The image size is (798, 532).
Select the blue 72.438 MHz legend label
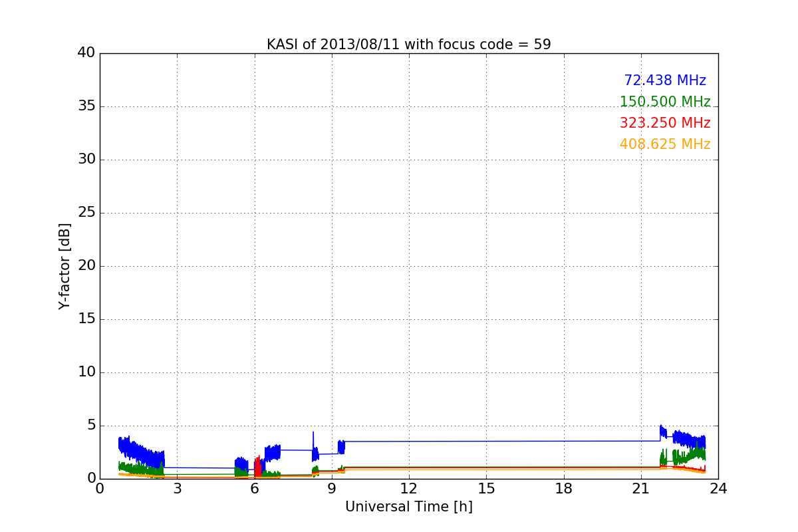coord(665,80)
